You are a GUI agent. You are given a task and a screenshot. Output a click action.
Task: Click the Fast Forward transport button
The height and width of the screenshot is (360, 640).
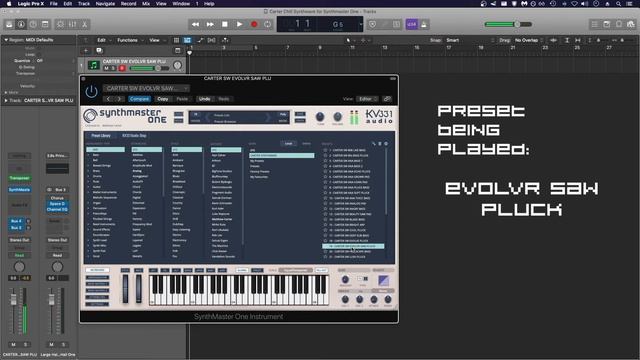(x=210, y=24)
